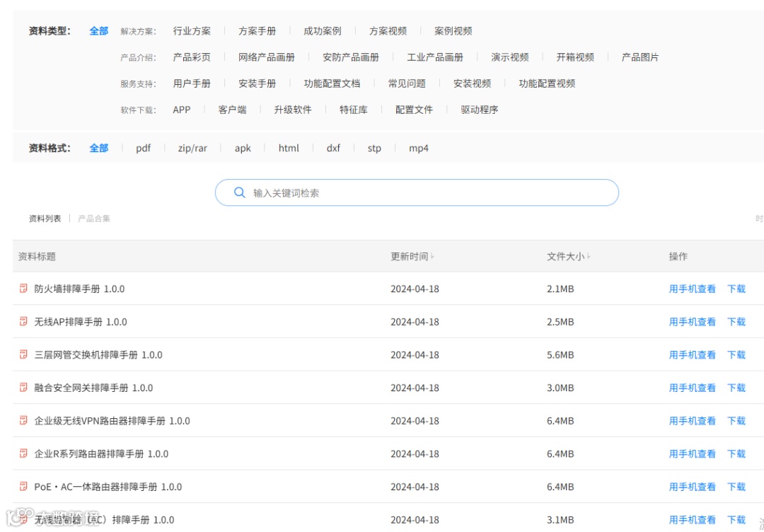Select 全部 in 资料类型 filter
This screenshot has width=764, height=532.
click(99, 31)
